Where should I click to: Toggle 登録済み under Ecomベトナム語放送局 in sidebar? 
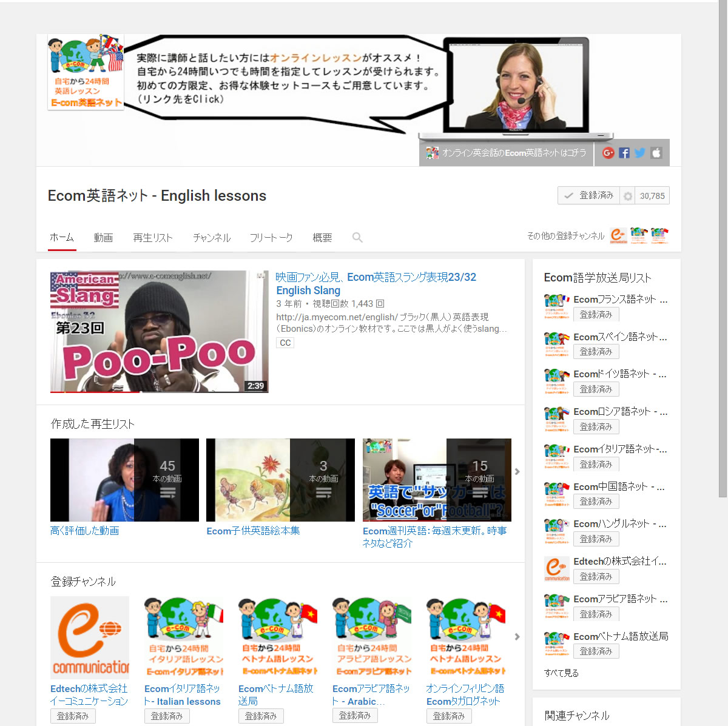(596, 651)
